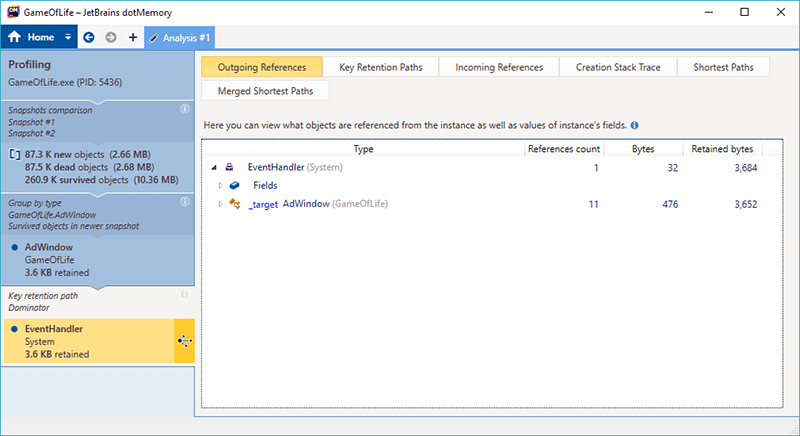Viewport: 800px width, 436px height.
Task: Expand the _target AdWindow node
Action: pyautogui.click(x=220, y=204)
